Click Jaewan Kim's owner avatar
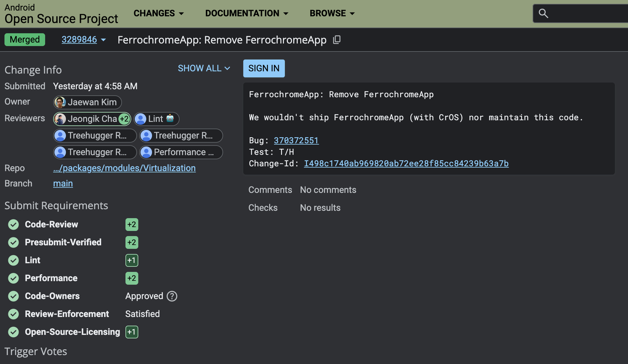Screen dimensions: 628x364 click(60, 102)
